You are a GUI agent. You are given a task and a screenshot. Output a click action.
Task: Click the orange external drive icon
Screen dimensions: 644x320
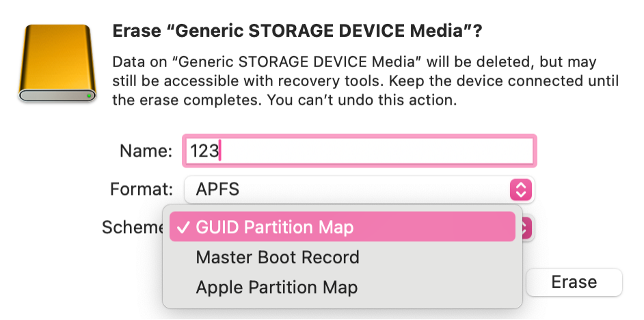point(57,64)
